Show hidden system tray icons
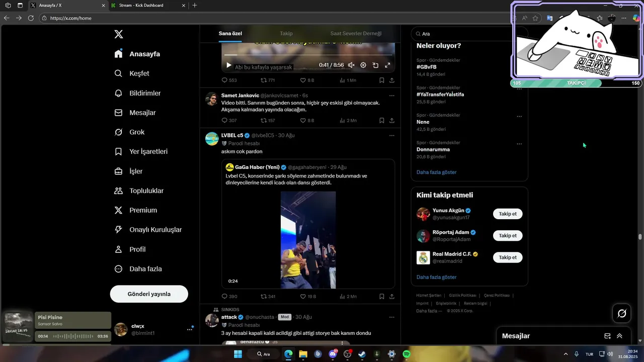 pos(566,354)
